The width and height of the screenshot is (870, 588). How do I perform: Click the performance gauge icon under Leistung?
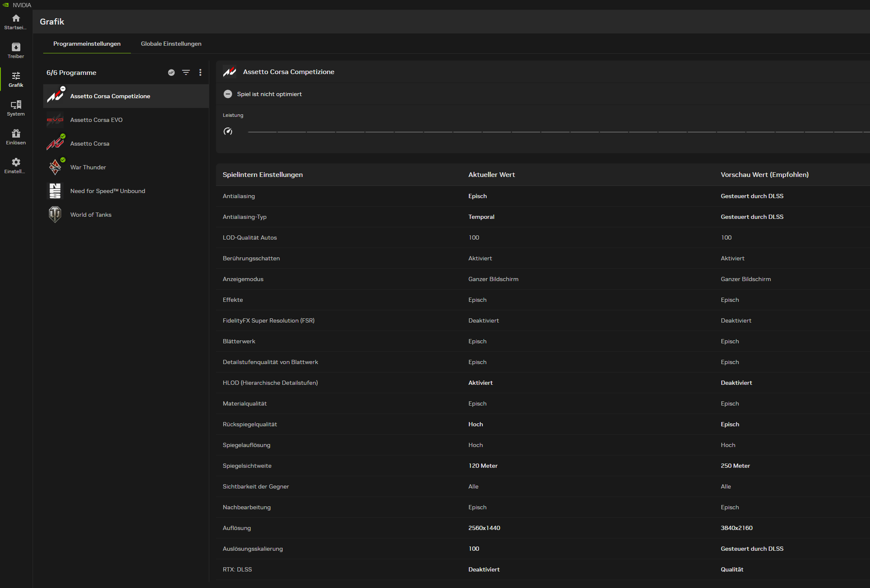(x=228, y=131)
